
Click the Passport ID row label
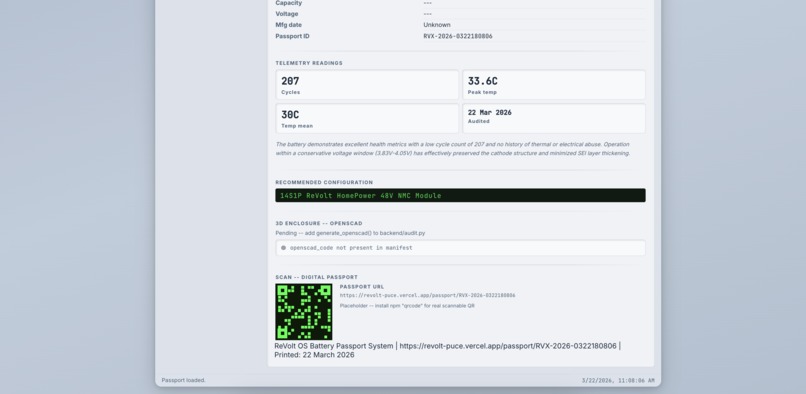[x=292, y=36]
